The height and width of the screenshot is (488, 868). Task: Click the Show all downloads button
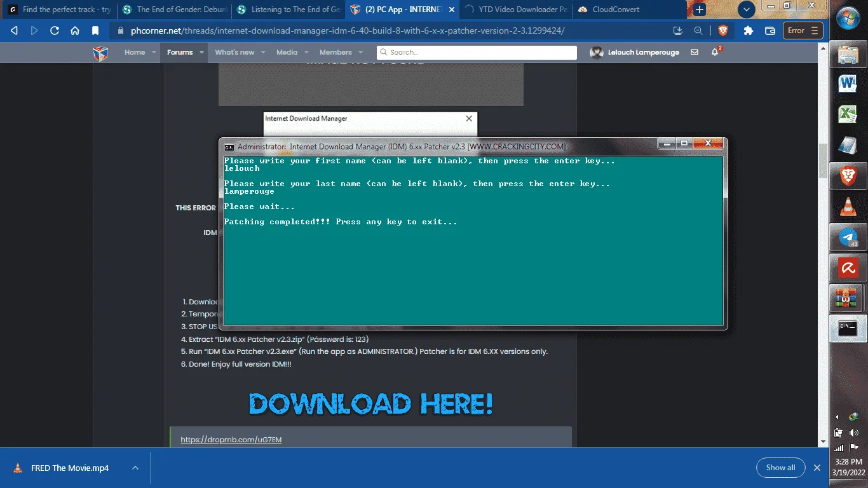781,468
